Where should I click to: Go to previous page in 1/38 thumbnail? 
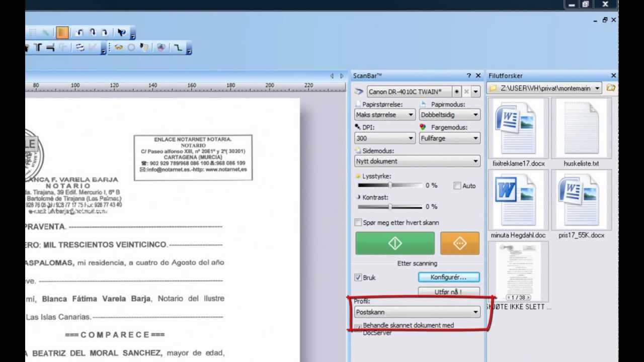pos(509,298)
